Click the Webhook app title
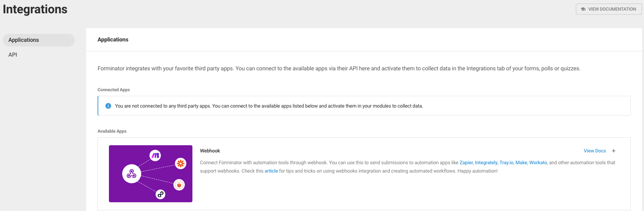Viewport: 644px width, 211px height. click(x=210, y=151)
